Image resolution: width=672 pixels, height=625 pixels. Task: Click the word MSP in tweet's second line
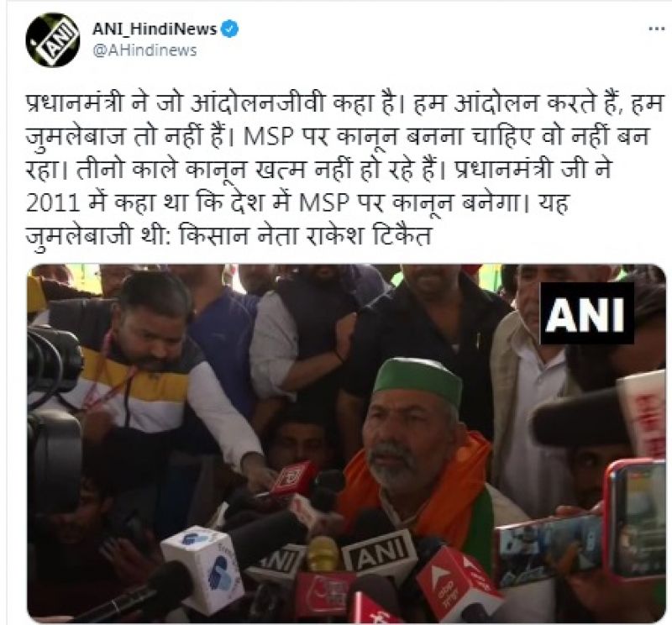click(x=269, y=137)
